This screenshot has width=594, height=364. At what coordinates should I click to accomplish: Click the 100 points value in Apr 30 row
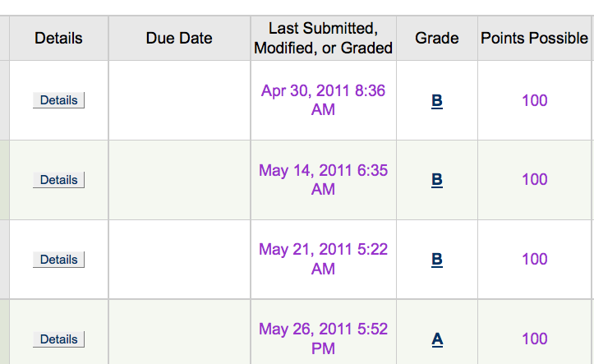pyautogui.click(x=535, y=101)
